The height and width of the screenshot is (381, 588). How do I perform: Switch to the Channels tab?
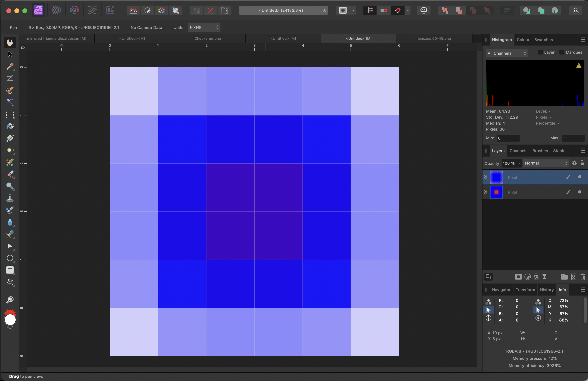(x=518, y=151)
